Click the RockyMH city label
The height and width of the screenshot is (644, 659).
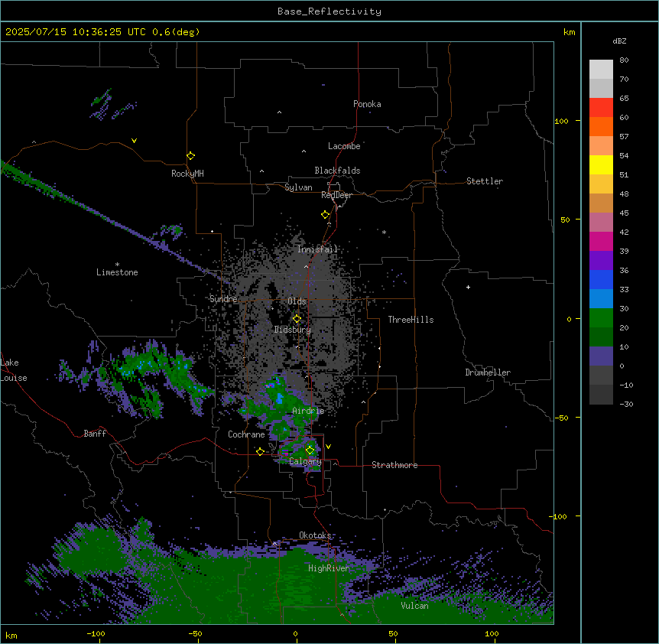[x=187, y=173]
